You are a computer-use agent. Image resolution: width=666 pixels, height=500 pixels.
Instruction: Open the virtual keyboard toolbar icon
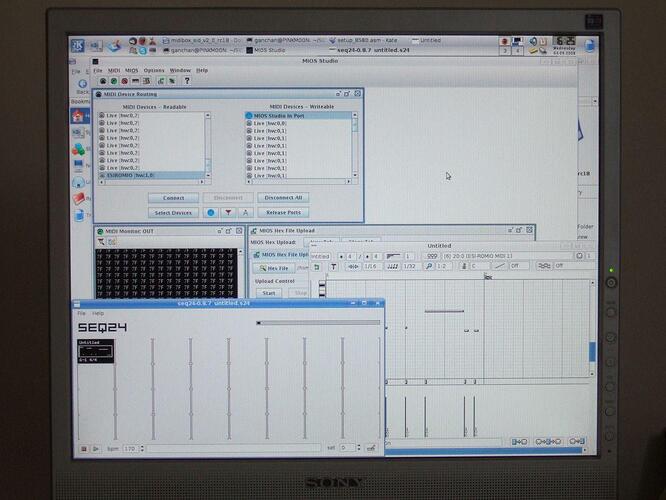(x=135, y=81)
